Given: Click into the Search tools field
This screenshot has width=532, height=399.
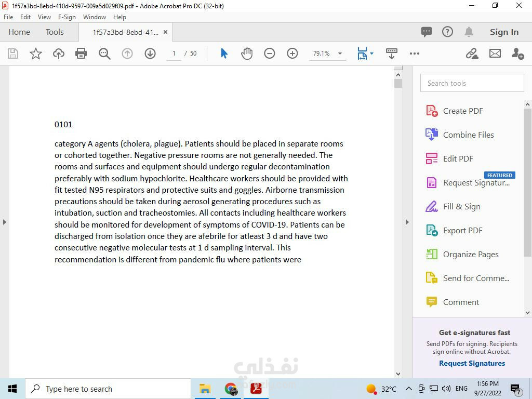Looking at the screenshot, I should point(472,83).
